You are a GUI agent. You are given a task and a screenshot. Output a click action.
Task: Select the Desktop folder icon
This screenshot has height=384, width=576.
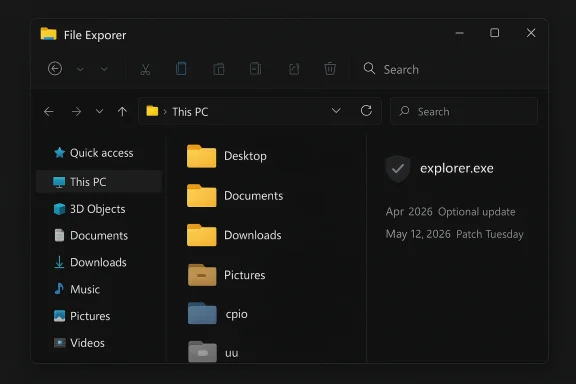click(201, 156)
